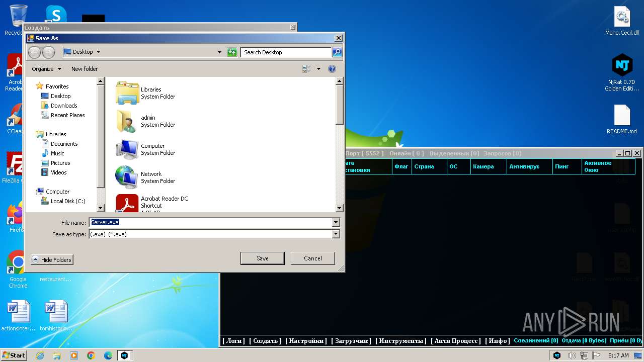Open the view options dropdown arrow

click(x=318, y=69)
